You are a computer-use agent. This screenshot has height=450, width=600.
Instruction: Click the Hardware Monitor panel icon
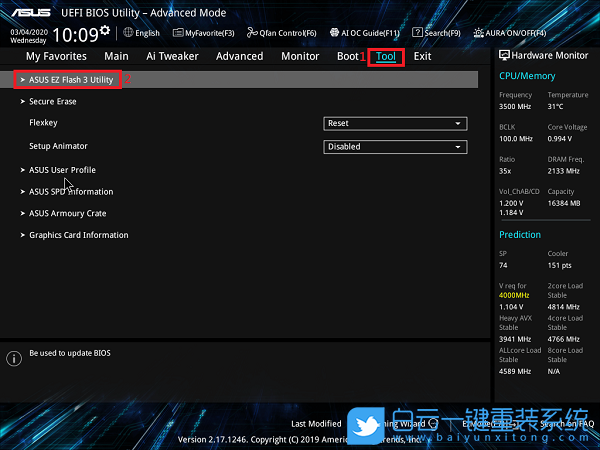tap(505, 57)
